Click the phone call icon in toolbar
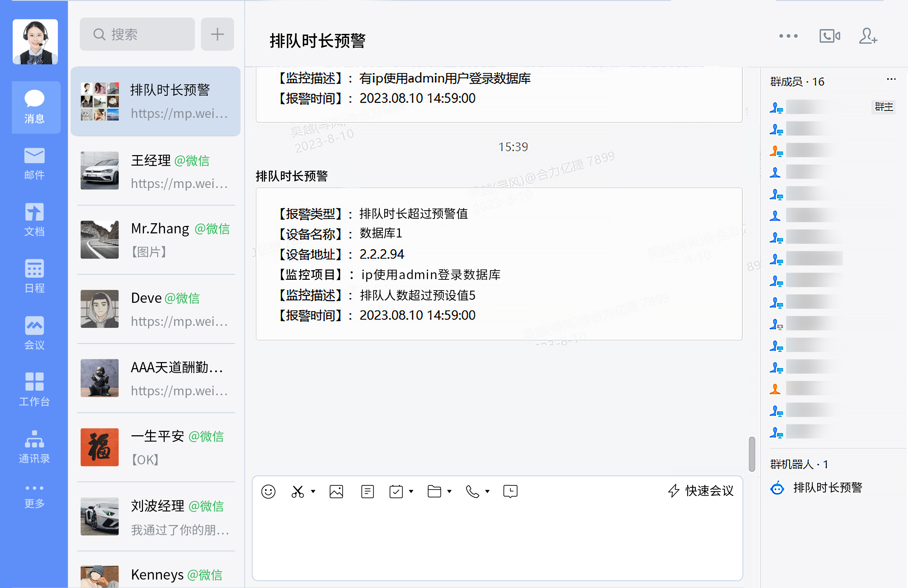The width and height of the screenshot is (908, 588). click(x=472, y=491)
